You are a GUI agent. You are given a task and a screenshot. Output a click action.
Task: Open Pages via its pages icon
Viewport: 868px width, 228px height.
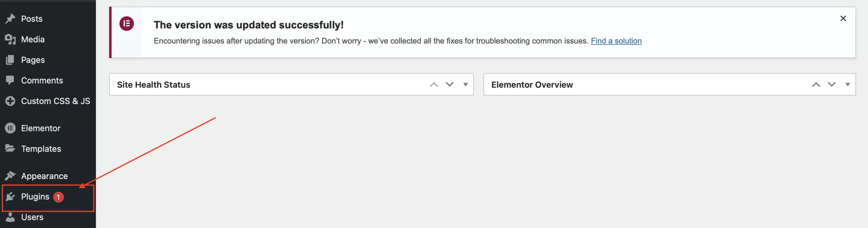11,60
